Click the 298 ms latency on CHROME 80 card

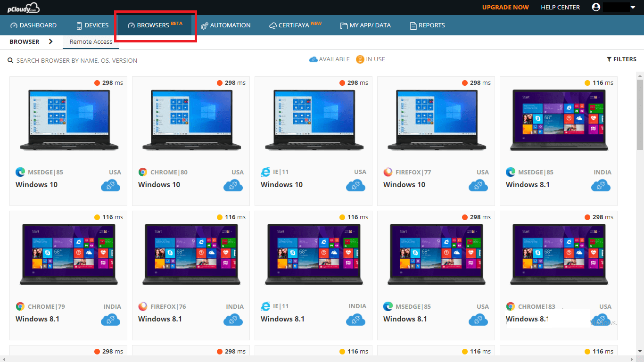click(235, 83)
